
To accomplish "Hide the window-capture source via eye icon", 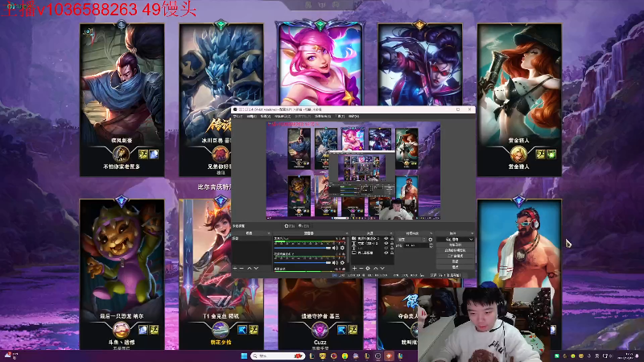I will pos(386,238).
